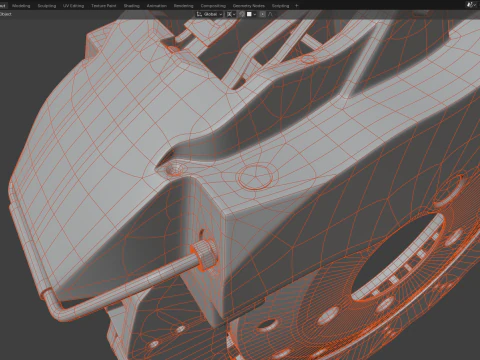Screen dimensions: 480x360
Task: Select the Compositing workspace tab
Action: point(213,6)
